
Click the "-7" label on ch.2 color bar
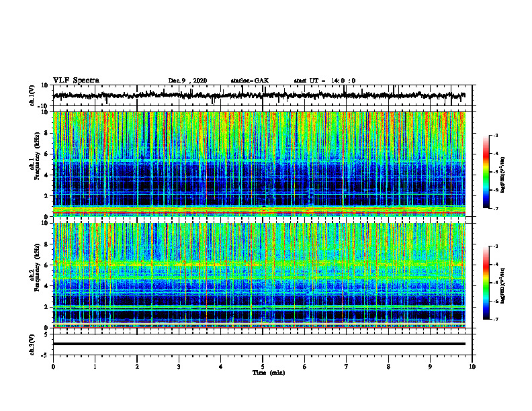coord(495,320)
